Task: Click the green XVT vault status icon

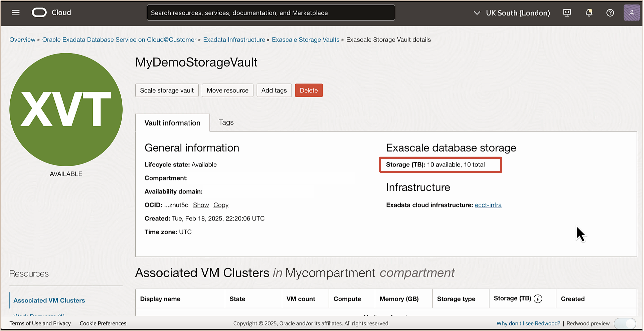Action: pyautogui.click(x=66, y=110)
